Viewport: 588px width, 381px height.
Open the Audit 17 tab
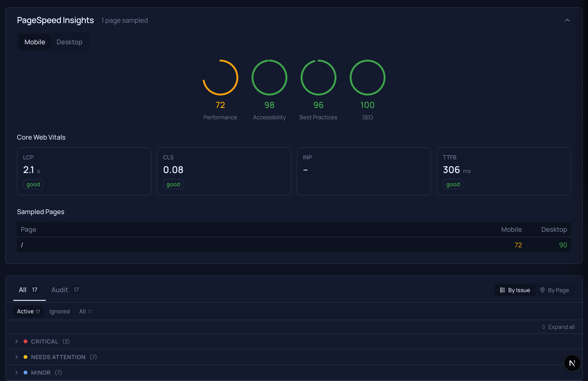click(65, 290)
